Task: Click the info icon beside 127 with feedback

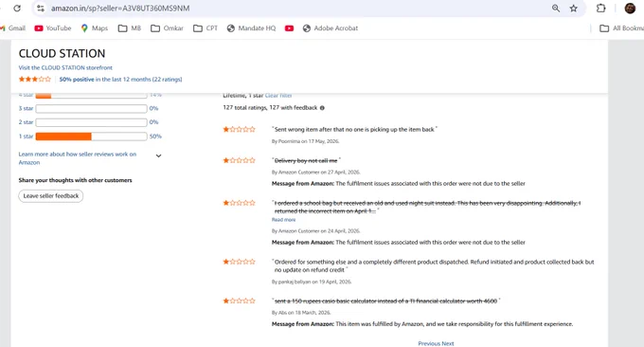Action: click(322, 108)
